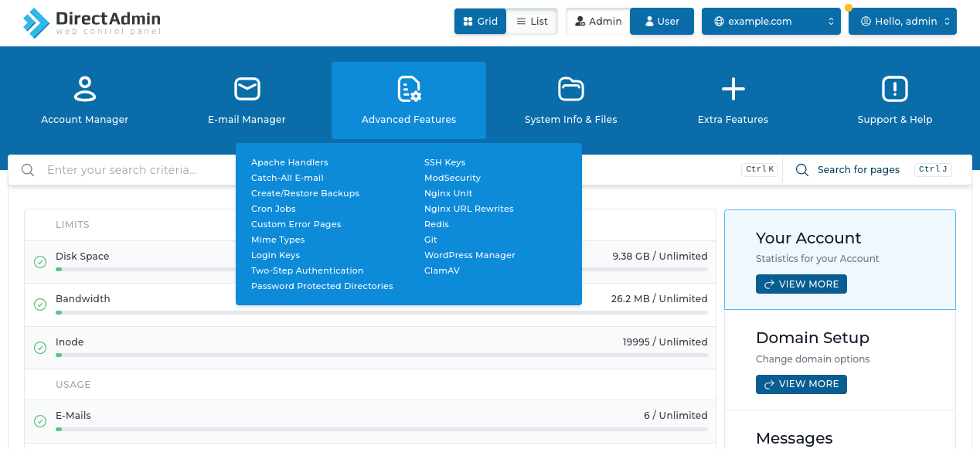Switch to User access level
980x449 pixels.
(x=662, y=22)
